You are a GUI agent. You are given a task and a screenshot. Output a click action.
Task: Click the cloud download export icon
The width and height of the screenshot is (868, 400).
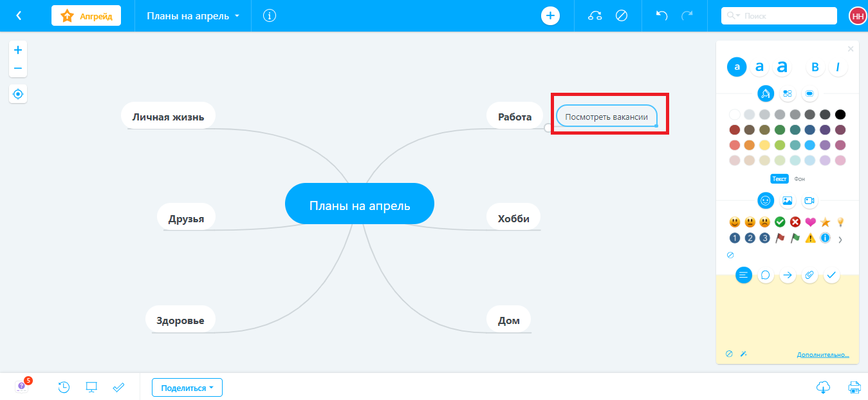[822, 387]
